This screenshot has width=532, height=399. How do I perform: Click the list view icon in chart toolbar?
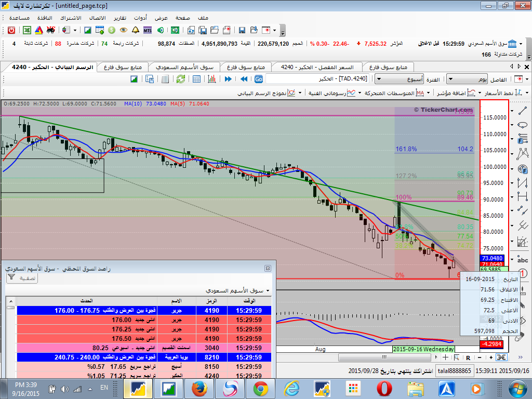[x=165, y=79]
